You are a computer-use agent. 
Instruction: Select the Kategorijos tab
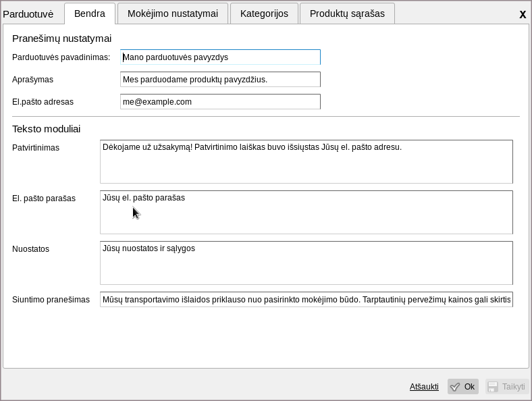pos(264,14)
